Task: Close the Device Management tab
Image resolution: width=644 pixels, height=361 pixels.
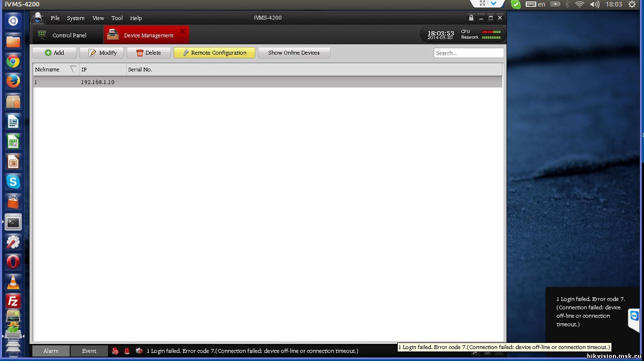Action: pyautogui.click(x=183, y=31)
